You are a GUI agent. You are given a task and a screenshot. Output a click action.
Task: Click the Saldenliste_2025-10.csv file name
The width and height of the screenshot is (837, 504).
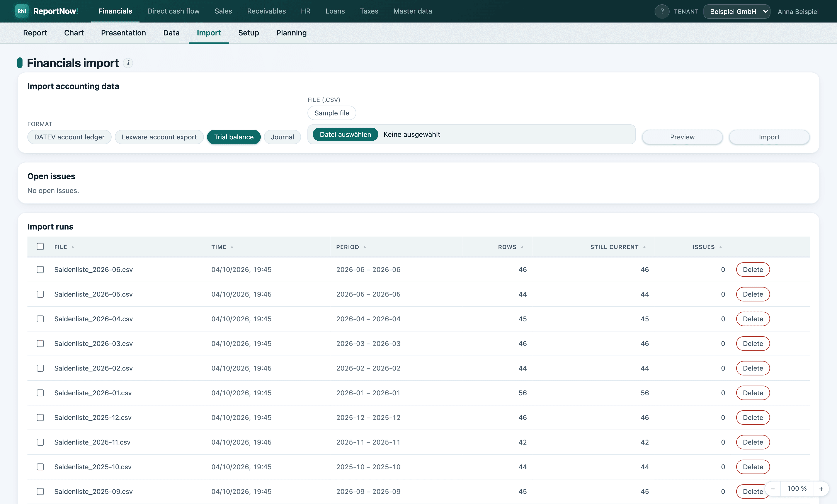[x=93, y=467]
